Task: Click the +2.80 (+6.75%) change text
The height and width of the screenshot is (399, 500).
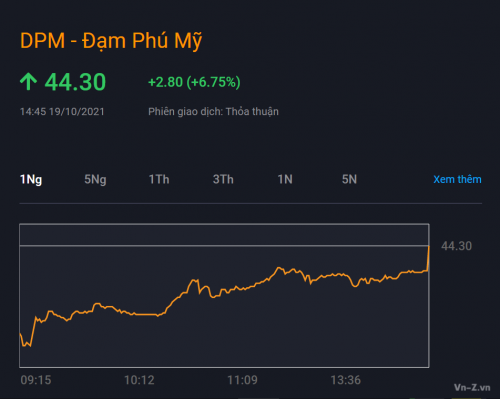Action: click(x=194, y=82)
